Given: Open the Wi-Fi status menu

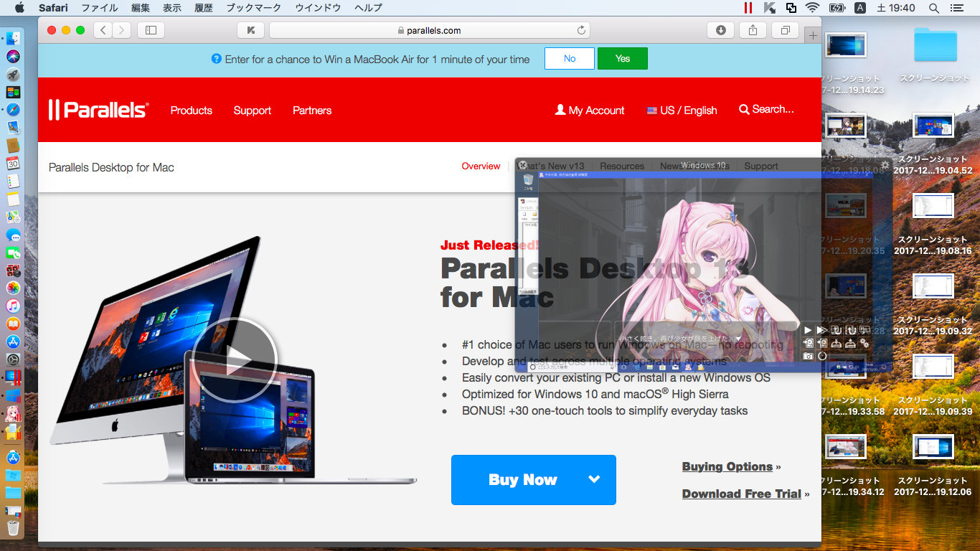Looking at the screenshot, I should [812, 8].
